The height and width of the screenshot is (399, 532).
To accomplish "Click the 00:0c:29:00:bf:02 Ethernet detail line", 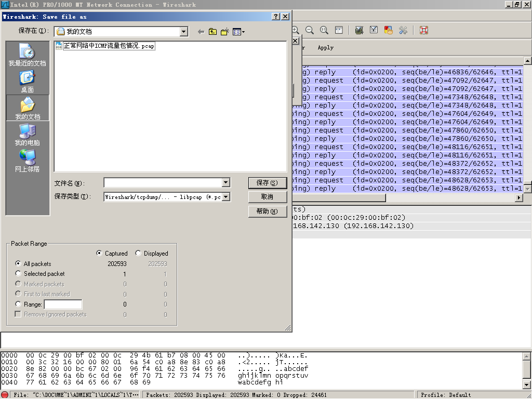I will click(x=412, y=218).
